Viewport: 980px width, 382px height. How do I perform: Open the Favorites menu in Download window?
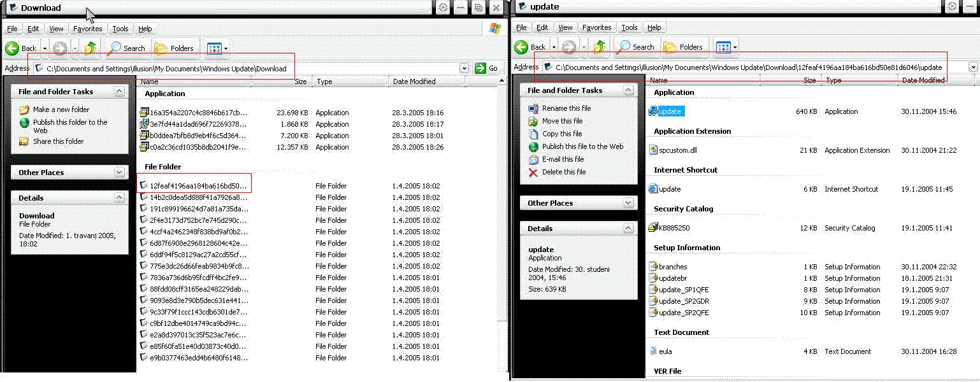pyautogui.click(x=87, y=29)
